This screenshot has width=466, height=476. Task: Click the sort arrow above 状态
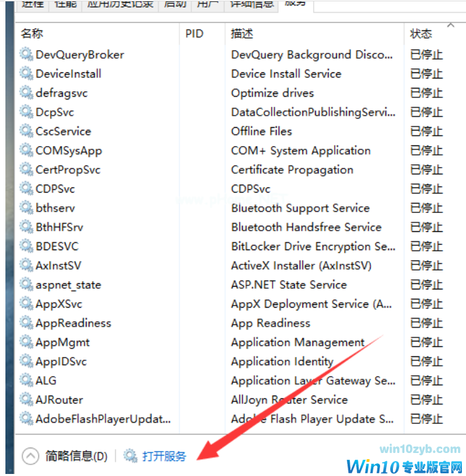click(451, 25)
